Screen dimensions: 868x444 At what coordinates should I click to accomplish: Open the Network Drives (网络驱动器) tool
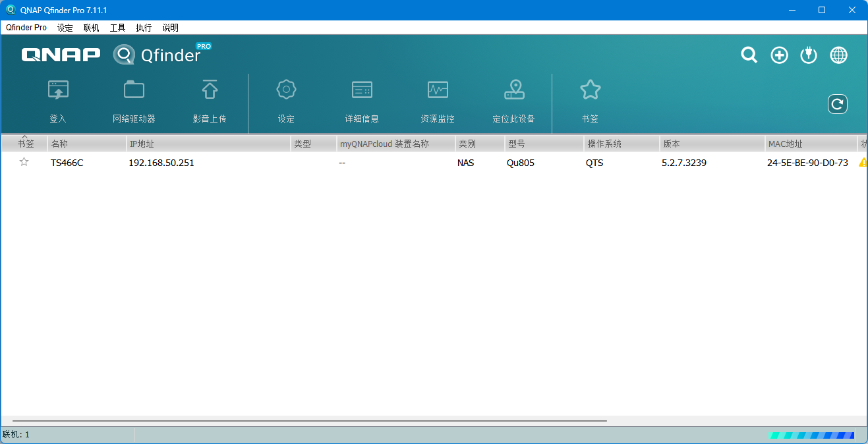(134, 90)
